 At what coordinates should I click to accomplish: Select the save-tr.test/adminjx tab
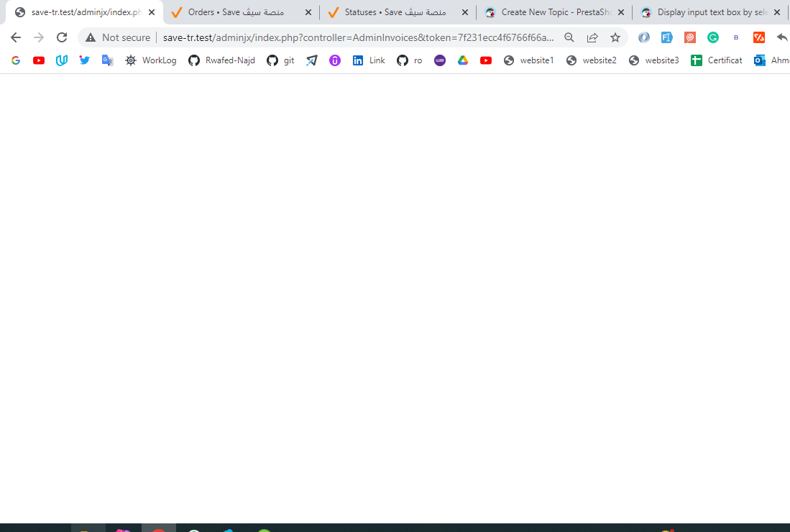pyautogui.click(x=84, y=12)
